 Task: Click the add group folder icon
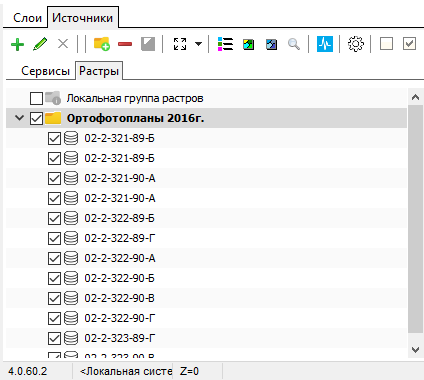(102, 44)
